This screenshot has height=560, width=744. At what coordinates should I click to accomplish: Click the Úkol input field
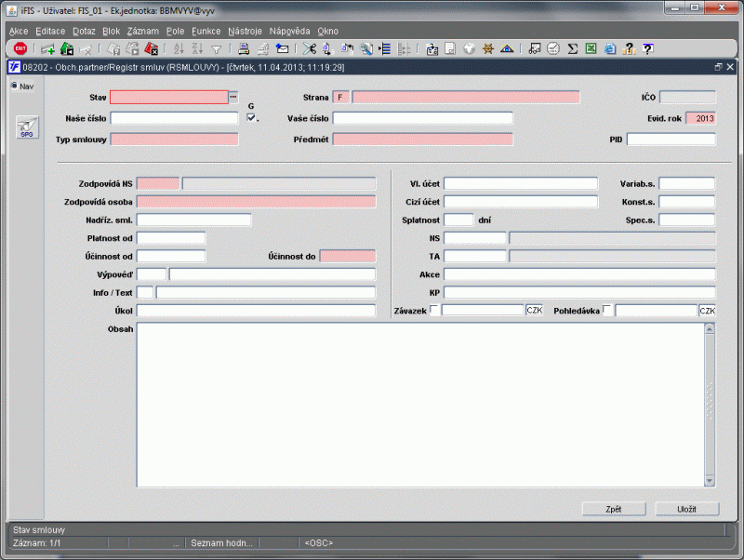point(257,311)
